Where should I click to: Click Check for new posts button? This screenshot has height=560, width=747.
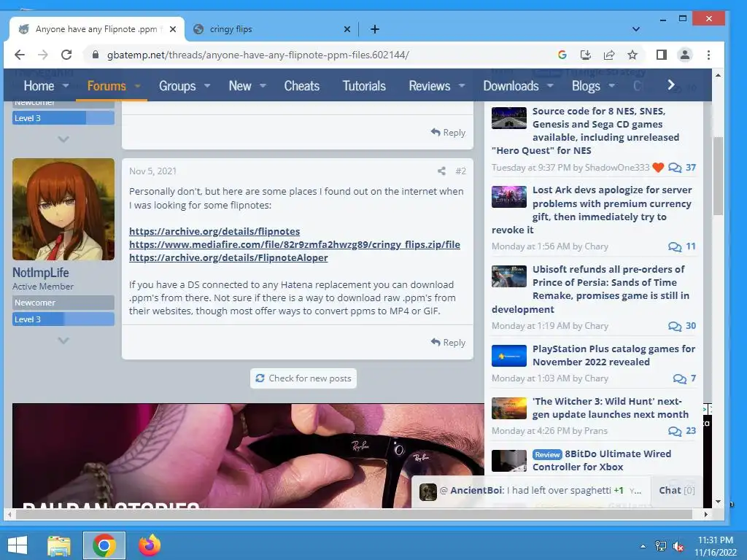tap(303, 378)
